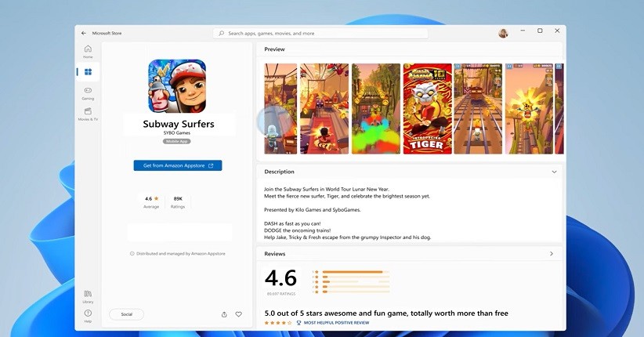The width and height of the screenshot is (644, 337).
Task: Collapse the Description section with the chevron
Action: tap(554, 172)
